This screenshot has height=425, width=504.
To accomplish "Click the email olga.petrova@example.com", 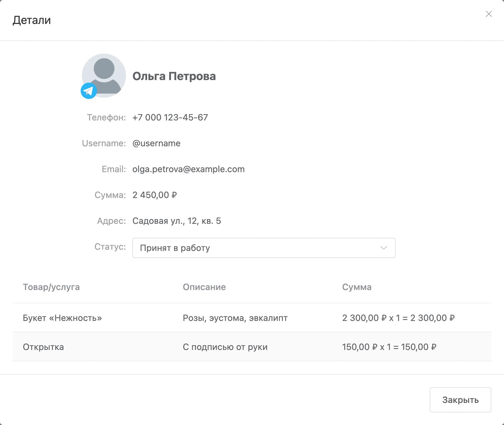I will [188, 169].
